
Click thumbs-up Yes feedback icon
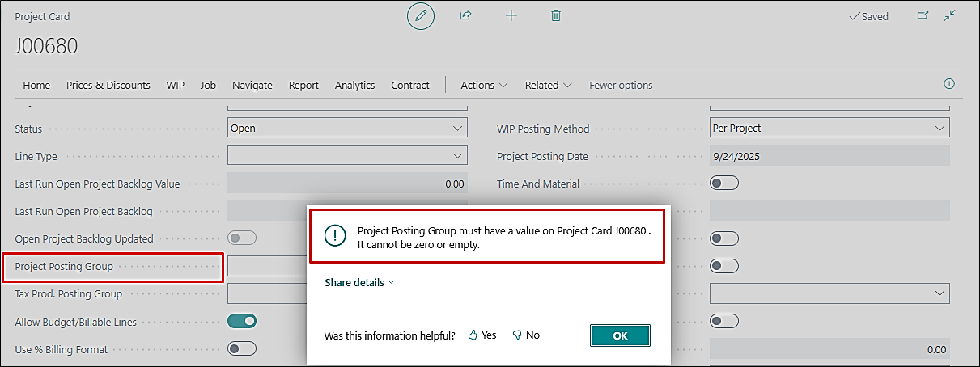tap(473, 335)
